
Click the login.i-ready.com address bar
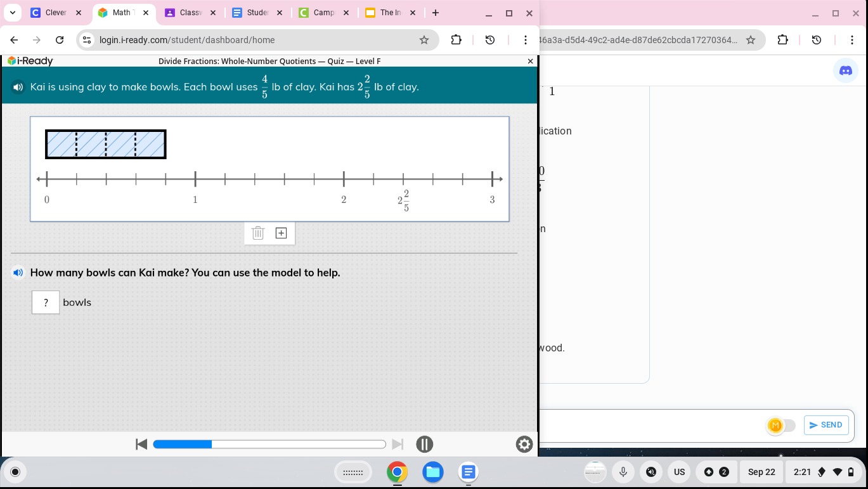[x=257, y=40]
